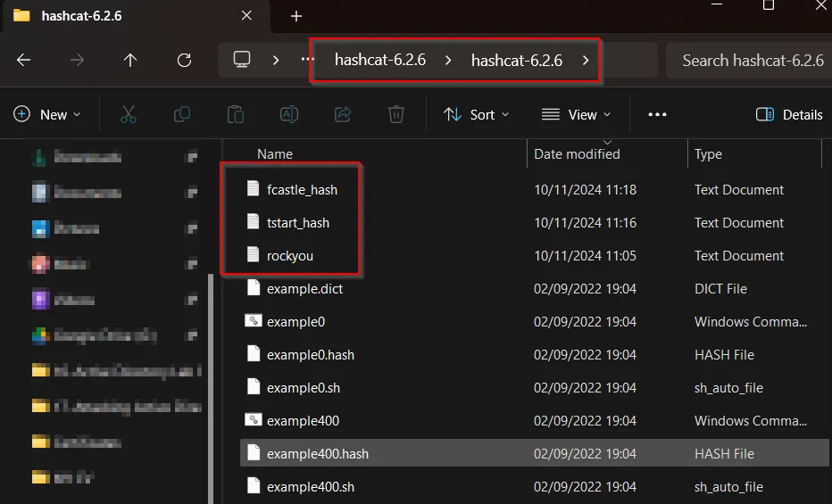Click the example0 gear script icon
Viewport: 832px width, 504px height.
coord(254,320)
